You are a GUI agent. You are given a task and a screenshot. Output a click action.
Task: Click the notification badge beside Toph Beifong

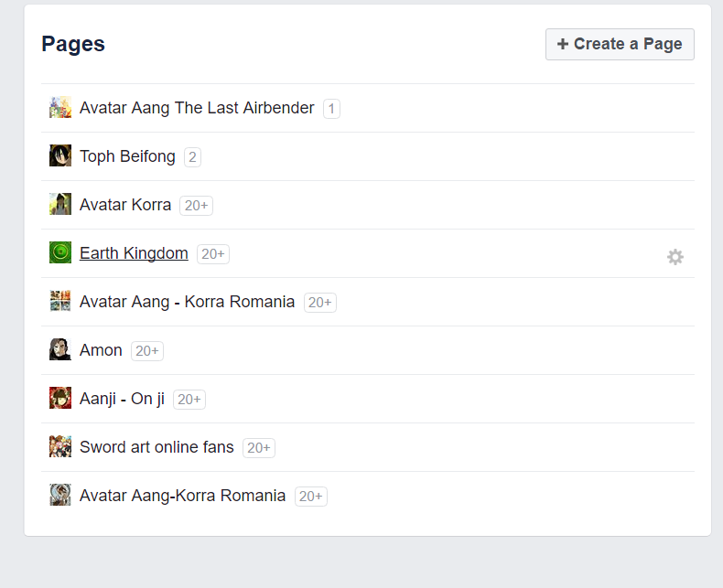pyautogui.click(x=192, y=157)
